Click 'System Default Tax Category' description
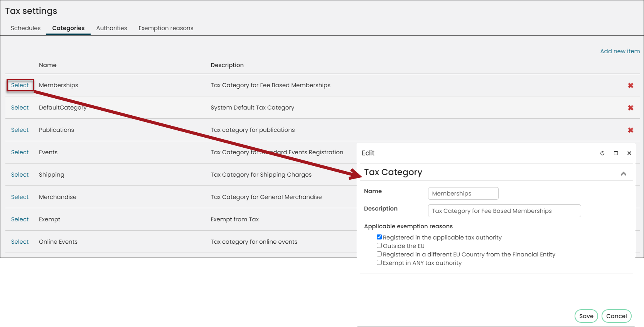This screenshot has height=327, width=644. click(252, 108)
